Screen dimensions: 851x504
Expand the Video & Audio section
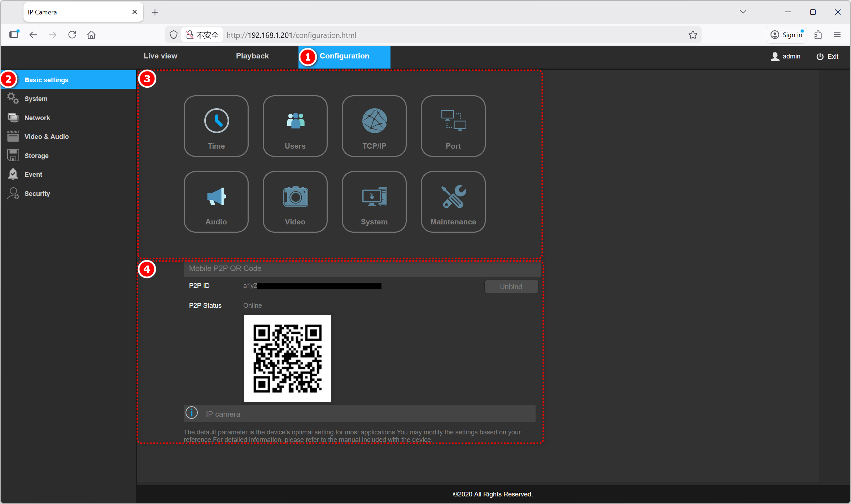(46, 137)
